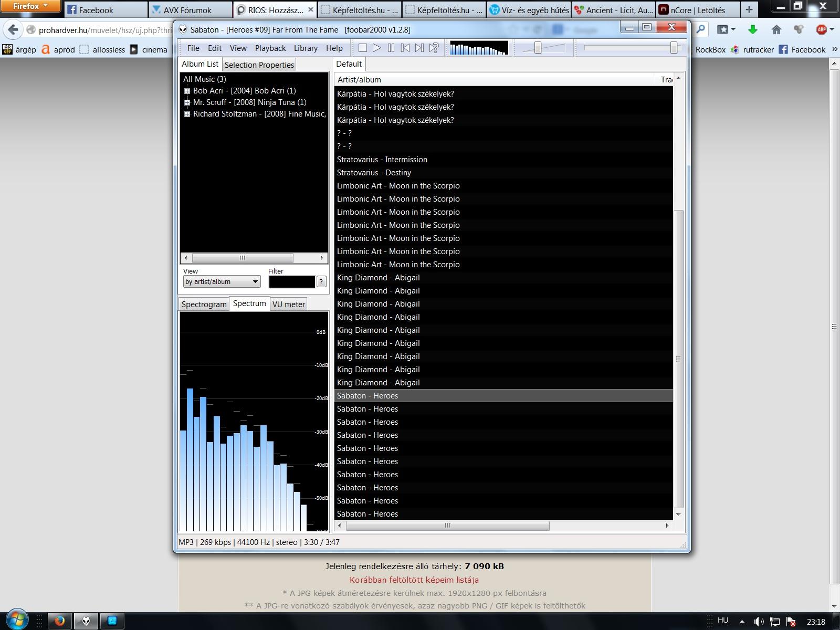Expand the Bob Acri album node

coord(187,91)
